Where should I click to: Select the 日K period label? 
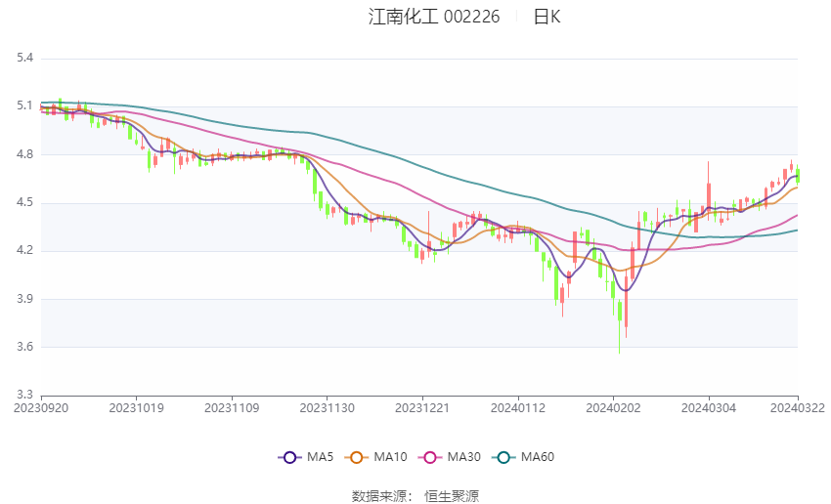point(547,17)
